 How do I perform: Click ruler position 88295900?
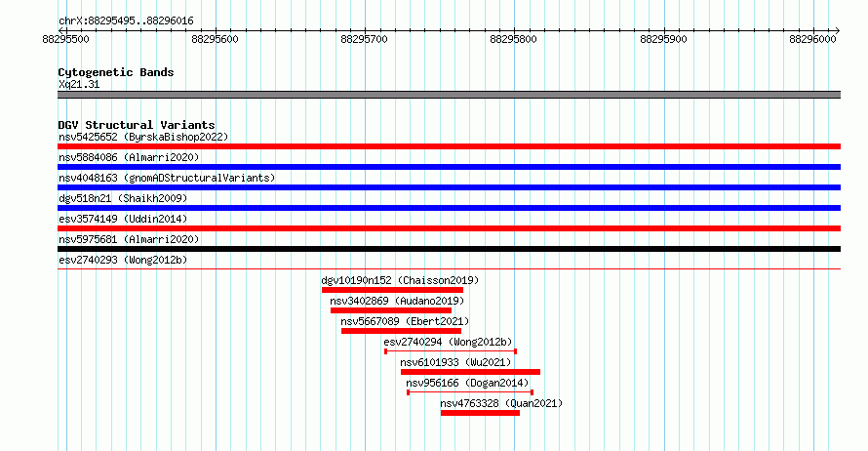tap(663, 39)
